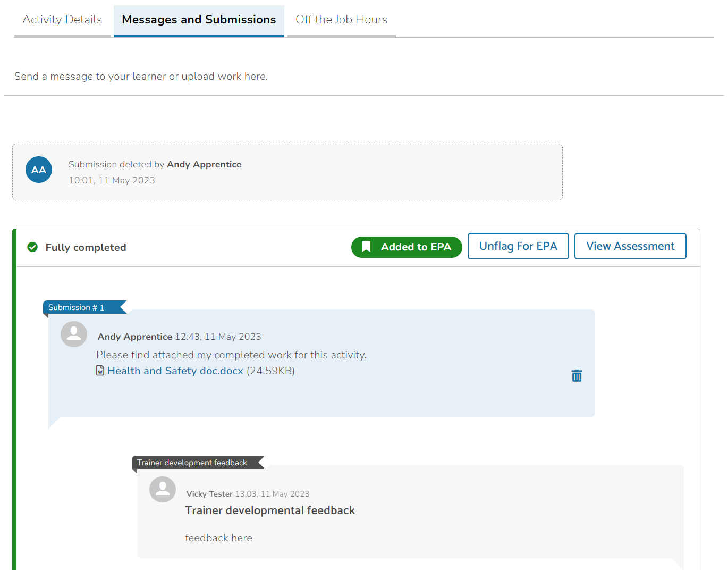Screen dimensions: 728x570
Task: Click the 10:01, 11 May 2023 timestamp
Action: pos(112,180)
